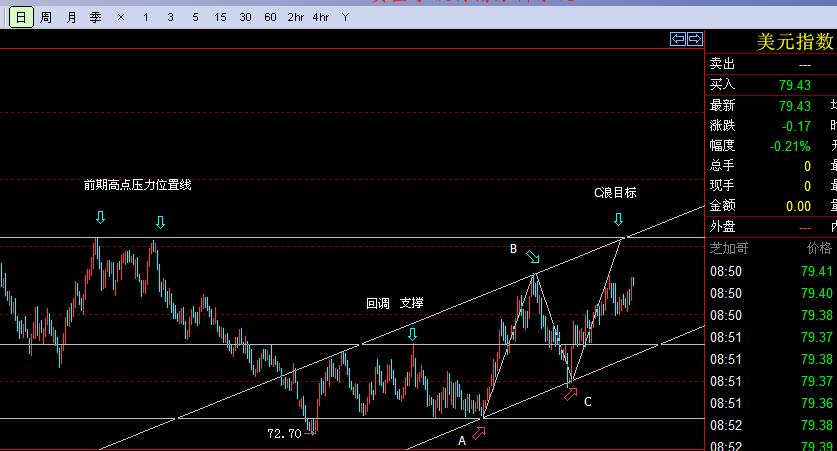The image size is (837, 451).
Task: Click the C浪目标 annotation text
Action: click(615, 193)
